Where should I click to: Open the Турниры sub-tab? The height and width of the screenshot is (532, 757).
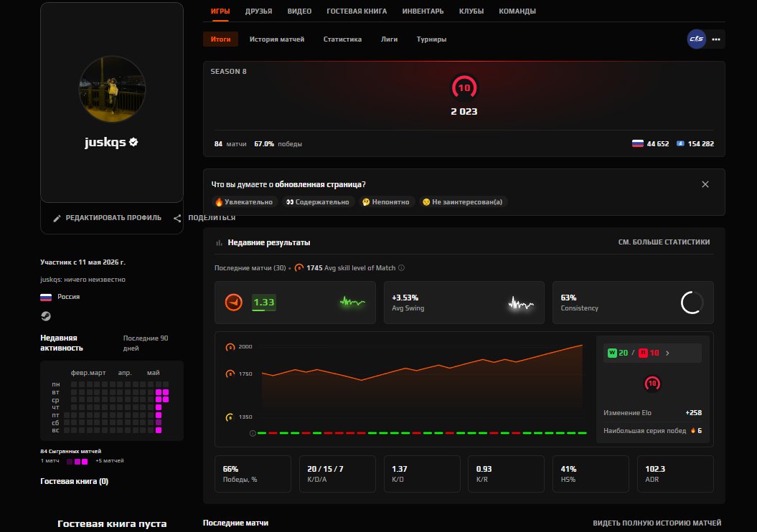[x=431, y=39]
